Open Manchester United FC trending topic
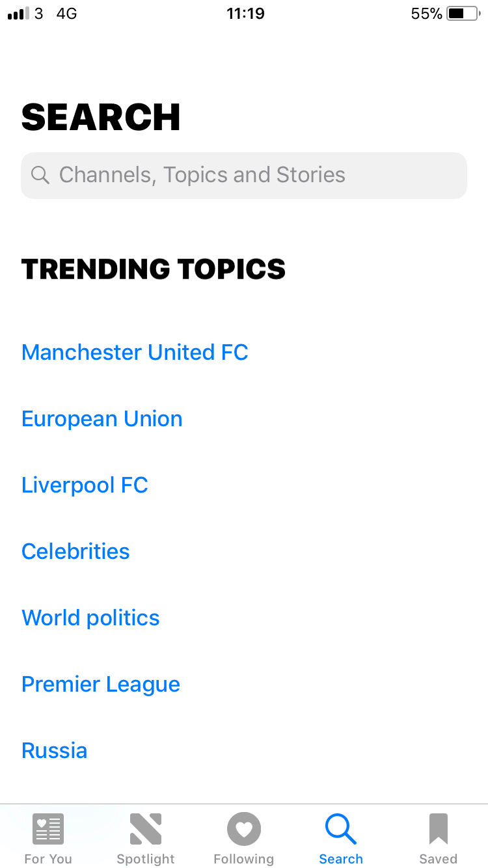Viewport: 488px width, 868px height. (x=135, y=353)
